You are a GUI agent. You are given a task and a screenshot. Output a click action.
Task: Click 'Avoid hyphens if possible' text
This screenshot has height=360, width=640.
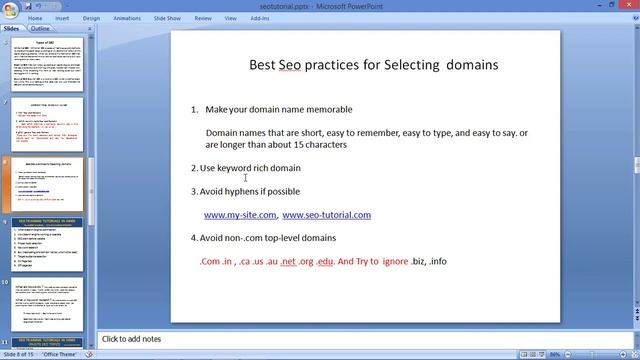point(250,191)
